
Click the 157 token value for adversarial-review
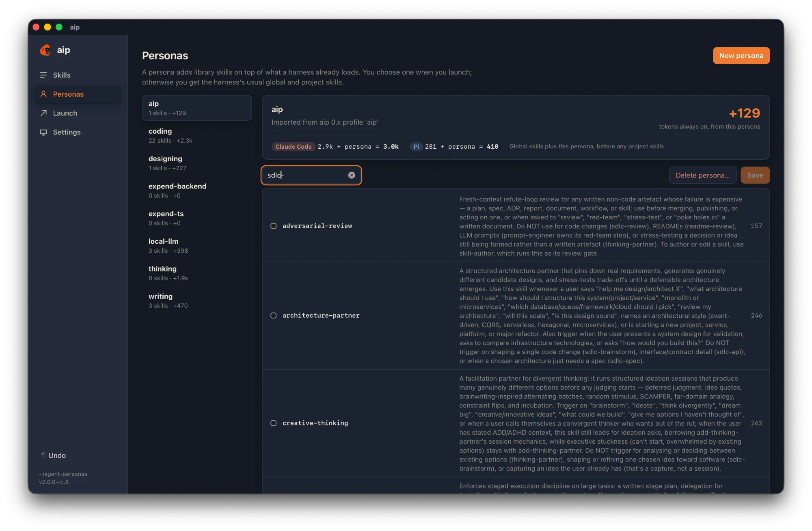tap(756, 226)
